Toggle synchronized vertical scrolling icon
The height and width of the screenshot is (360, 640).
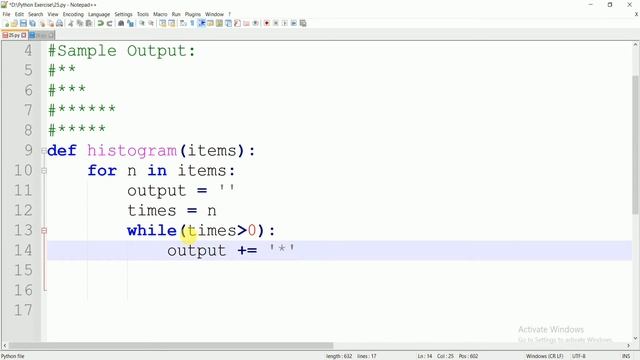click(162, 23)
